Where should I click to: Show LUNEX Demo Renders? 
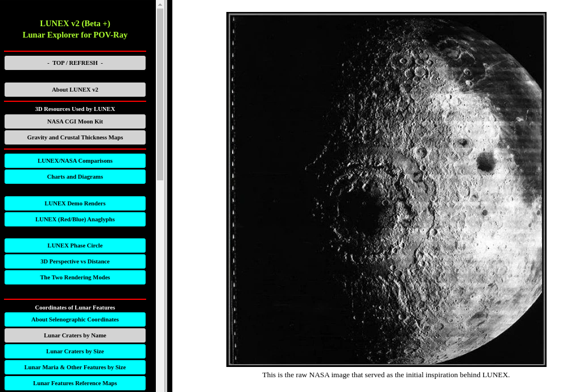pos(75,203)
